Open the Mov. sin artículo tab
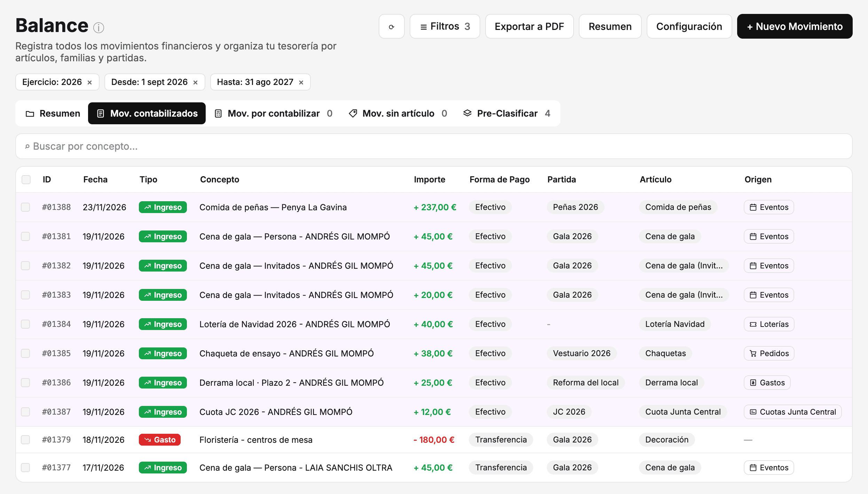The image size is (868, 494). pos(398,113)
